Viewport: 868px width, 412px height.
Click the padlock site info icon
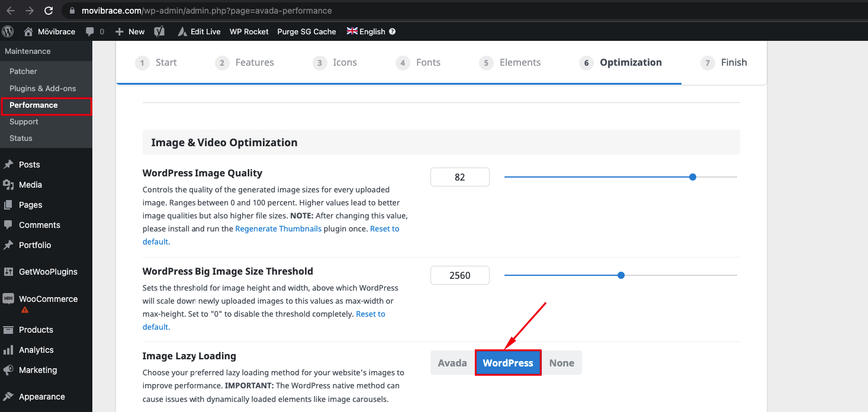coord(72,11)
